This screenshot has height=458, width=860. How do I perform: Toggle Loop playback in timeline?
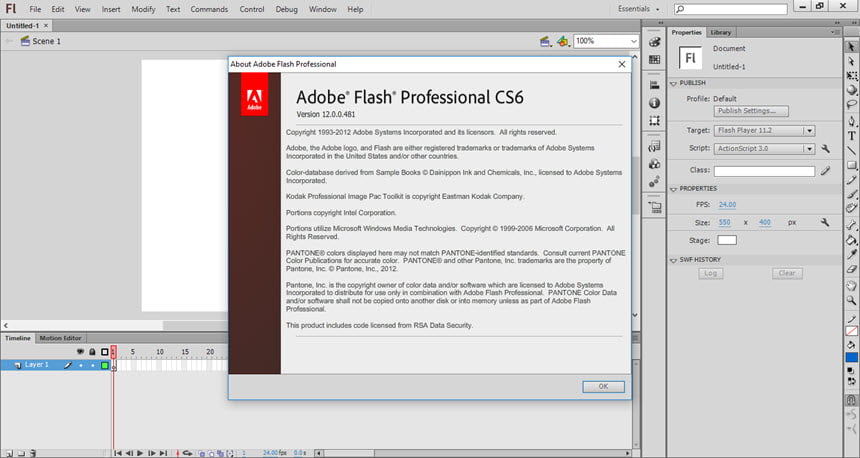coord(187,453)
